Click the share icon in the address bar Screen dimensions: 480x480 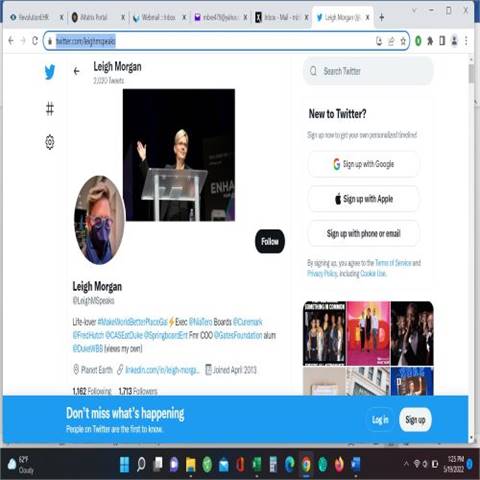click(391, 41)
